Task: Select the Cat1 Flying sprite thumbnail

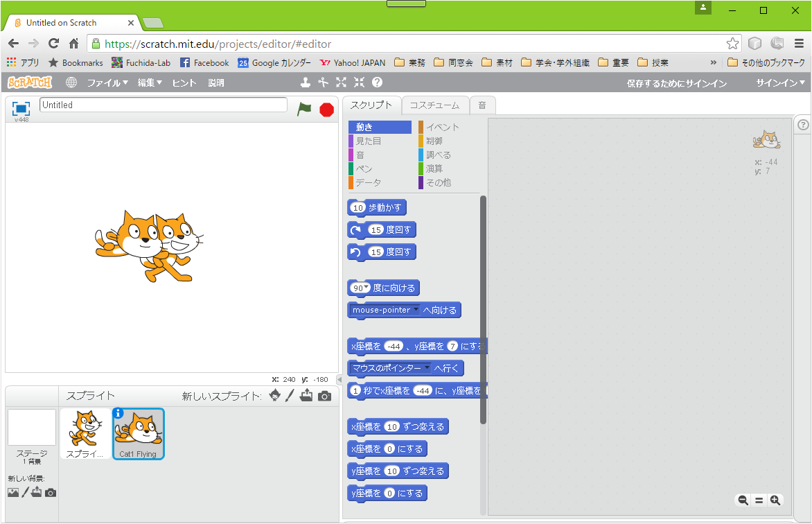Action: (x=139, y=434)
